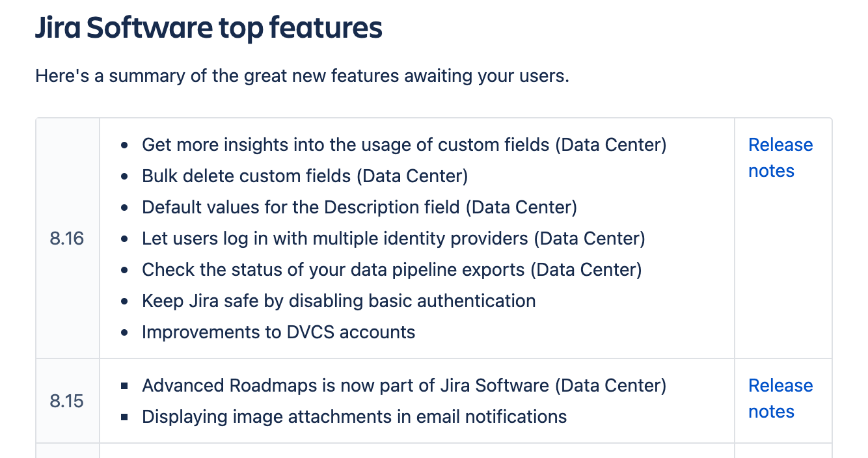Screen dimensions: 868x458
Task: Click "Let users log in with multiple identity providers"
Action: tap(394, 238)
